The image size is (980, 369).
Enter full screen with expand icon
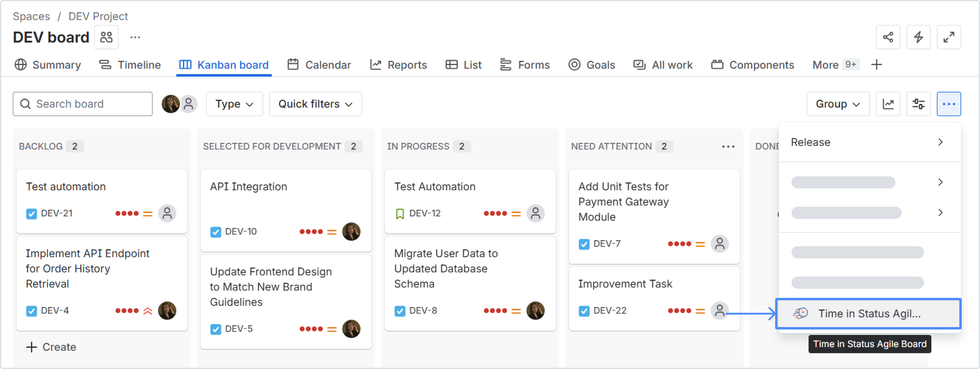click(949, 37)
